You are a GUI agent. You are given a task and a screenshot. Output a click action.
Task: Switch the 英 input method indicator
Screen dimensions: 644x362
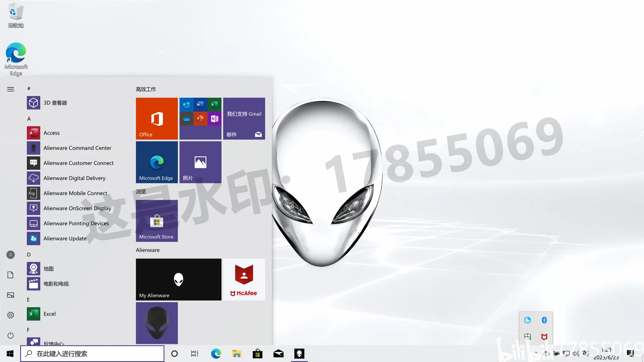(x=585, y=354)
